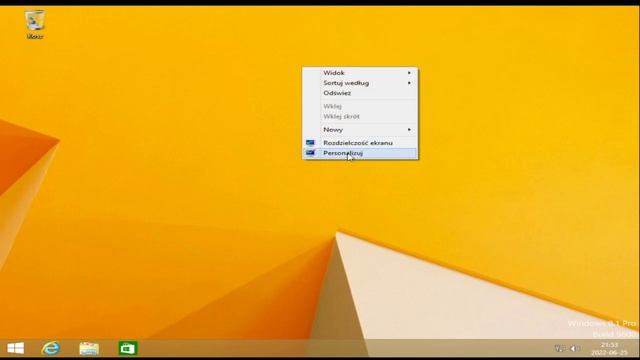The image size is (640, 360).
Task: Click Odśwież in the context menu
Action: click(360, 93)
